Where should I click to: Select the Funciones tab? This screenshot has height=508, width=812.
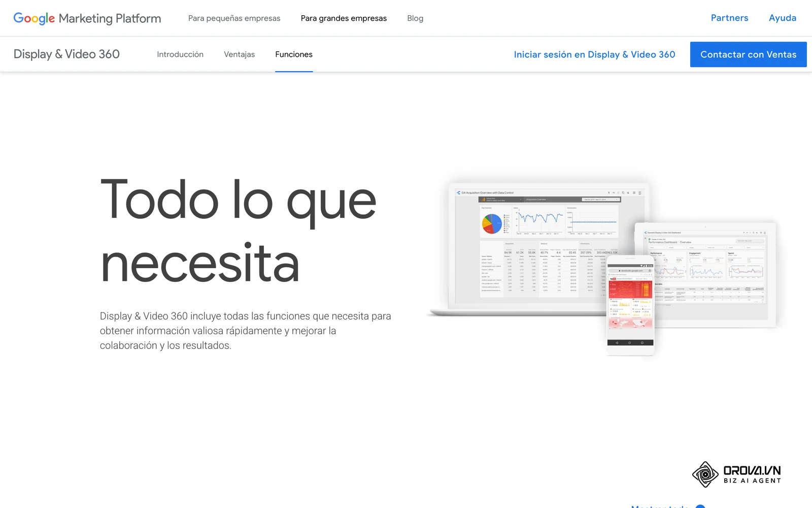(x=294, y=54)
